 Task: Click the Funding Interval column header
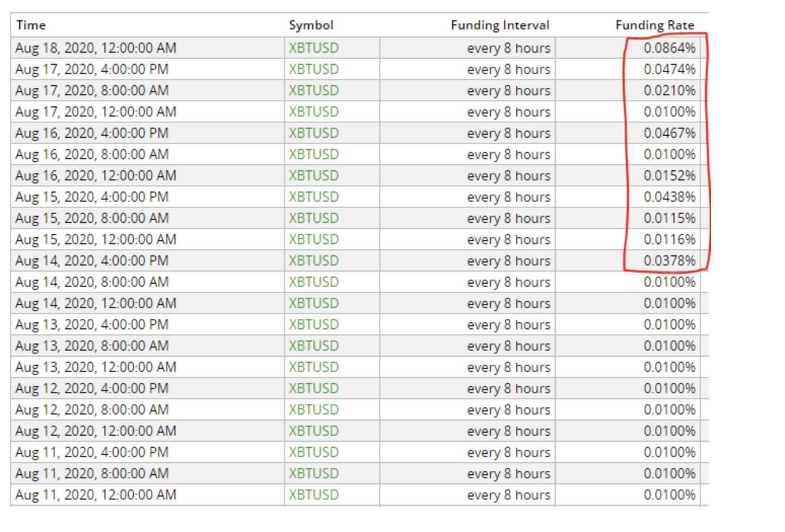[499, 25]
